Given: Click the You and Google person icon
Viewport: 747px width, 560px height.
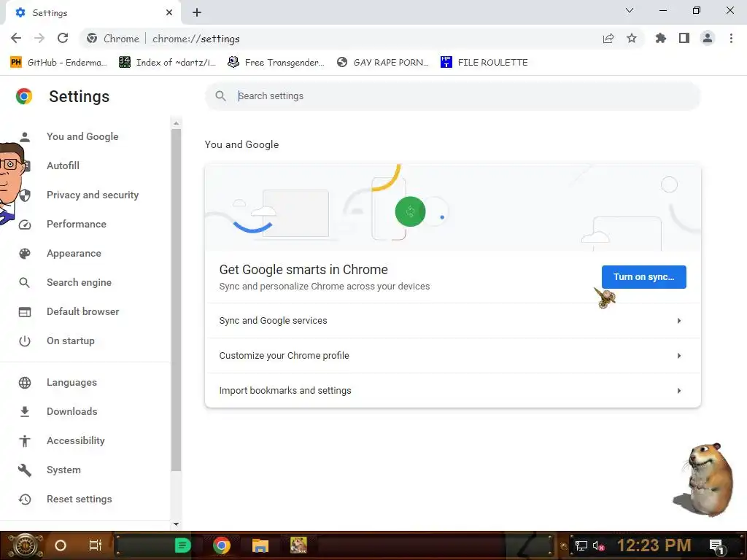Looking at the screenshot, I should click(25, 137).
